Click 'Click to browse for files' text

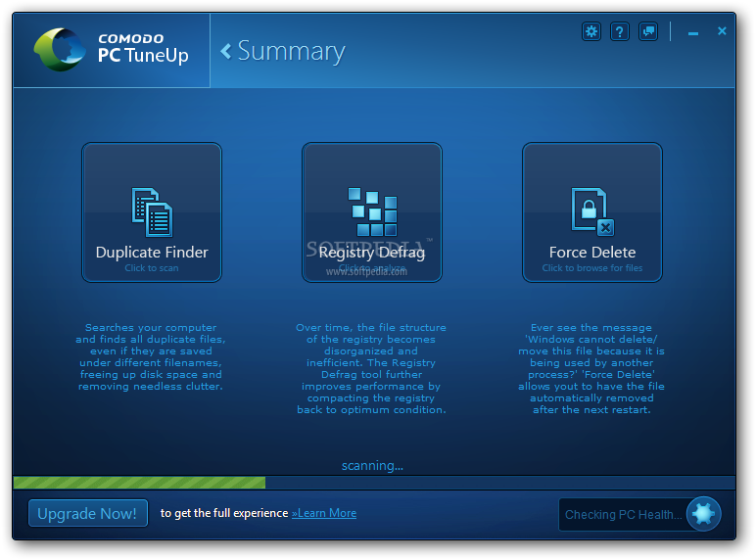592,268
